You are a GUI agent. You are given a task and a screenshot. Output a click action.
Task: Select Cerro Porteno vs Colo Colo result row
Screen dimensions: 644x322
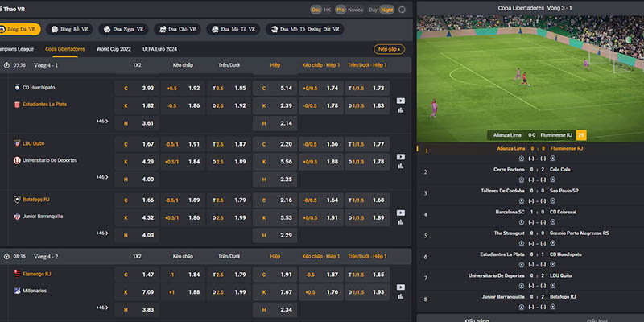click(529, 170)
